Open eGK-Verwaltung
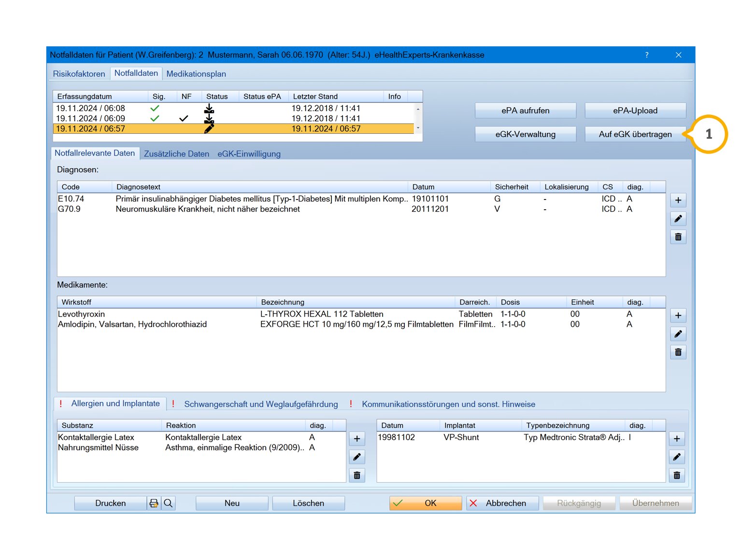 tap(526, 134)
